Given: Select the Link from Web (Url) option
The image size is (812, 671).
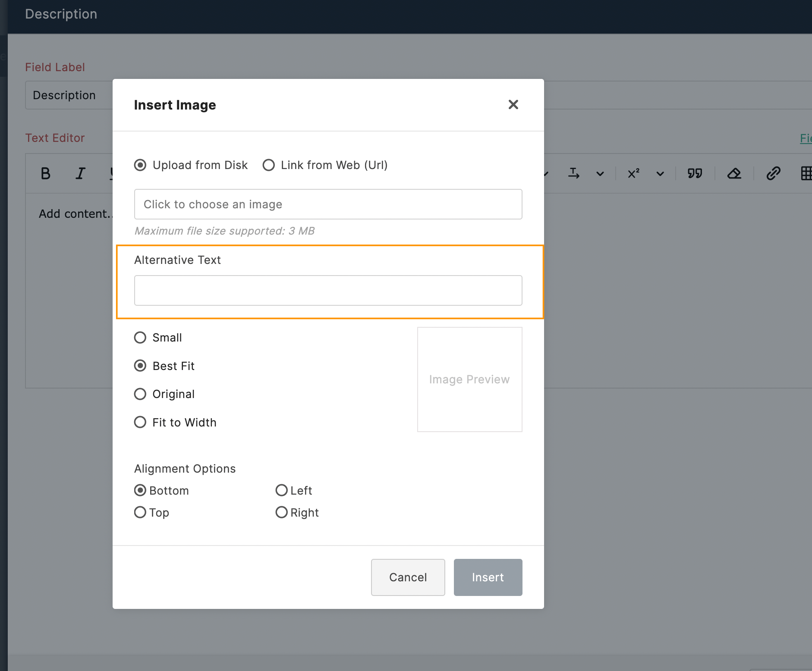Looking at the screenshot, I should pyautogui.click(x=269, y=165).
